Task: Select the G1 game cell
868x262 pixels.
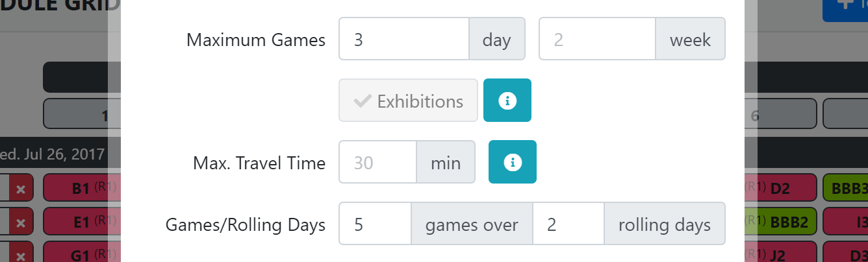Action: point(81,254)
